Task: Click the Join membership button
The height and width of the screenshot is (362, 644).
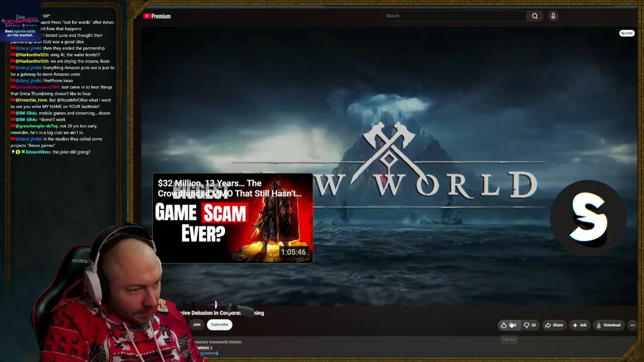Action: [197, 325]
